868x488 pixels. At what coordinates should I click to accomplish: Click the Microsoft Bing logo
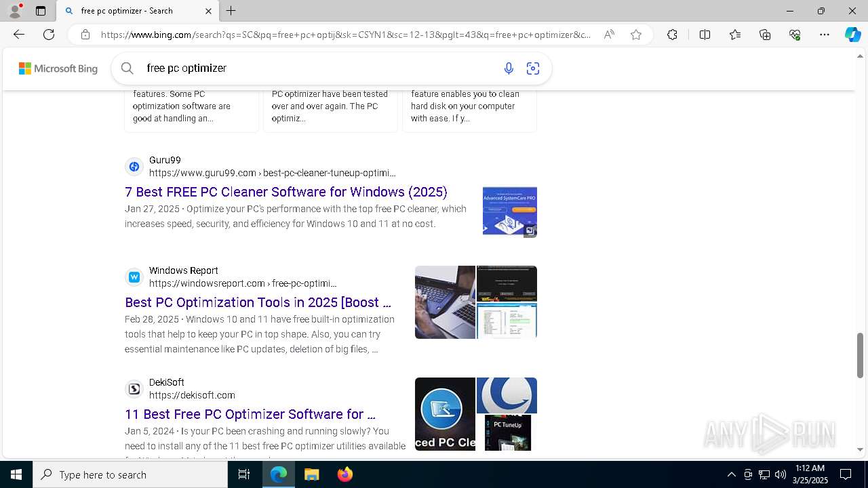(58, 68)
